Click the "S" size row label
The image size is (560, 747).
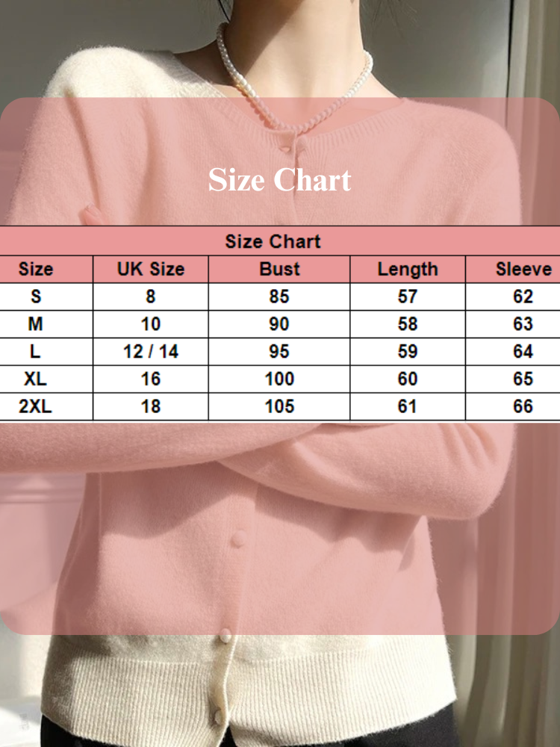tap(36, 297)
